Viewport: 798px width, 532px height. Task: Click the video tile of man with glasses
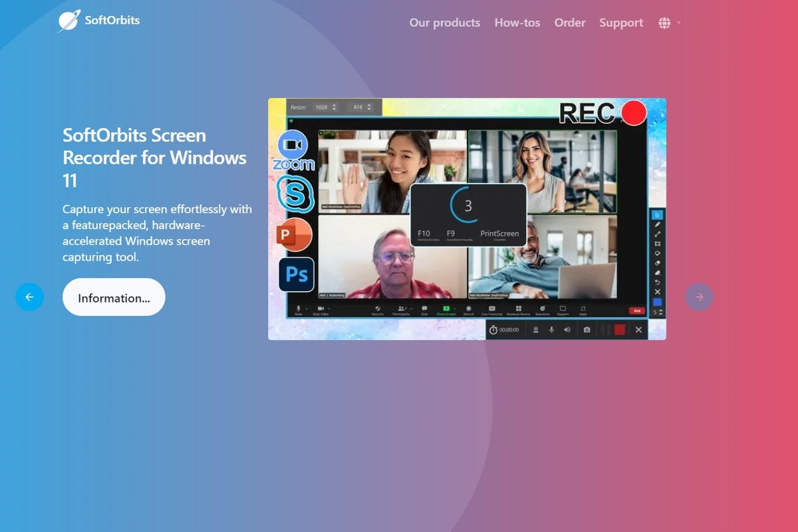[x=393, y=256]
